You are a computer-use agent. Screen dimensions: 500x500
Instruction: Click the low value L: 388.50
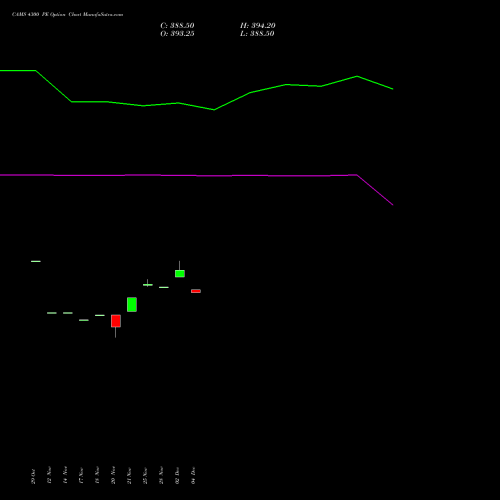point(257,34)
